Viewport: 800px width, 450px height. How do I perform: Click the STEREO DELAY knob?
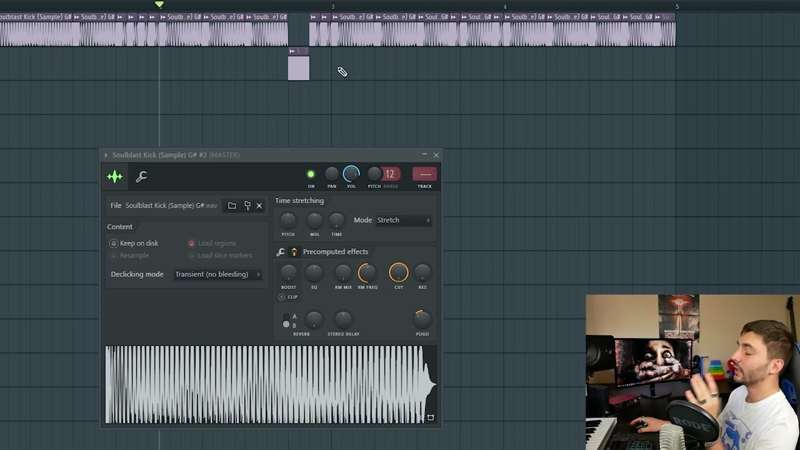tap(343, 319)
